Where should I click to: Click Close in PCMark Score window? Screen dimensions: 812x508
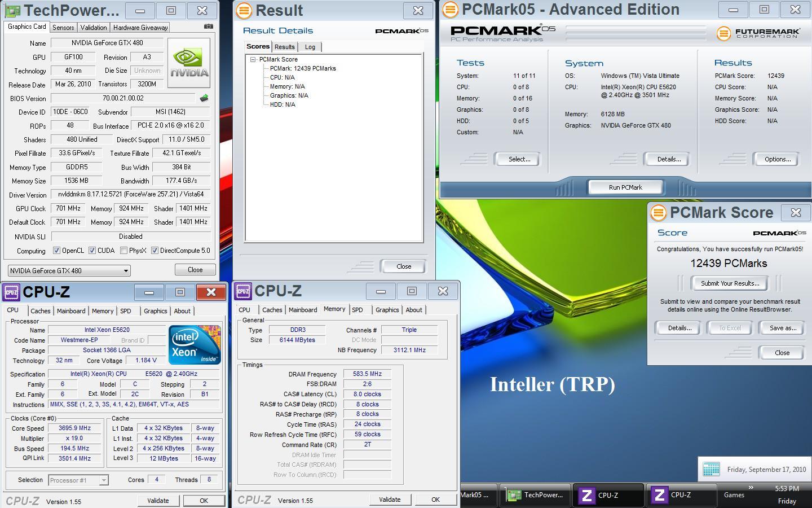click(x=782, y=353)
